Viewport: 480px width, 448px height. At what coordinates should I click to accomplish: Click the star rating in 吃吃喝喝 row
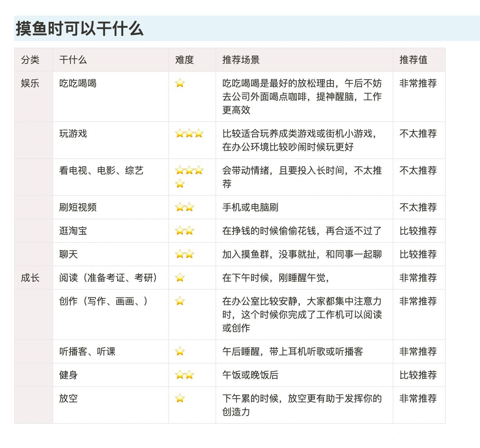180,83
